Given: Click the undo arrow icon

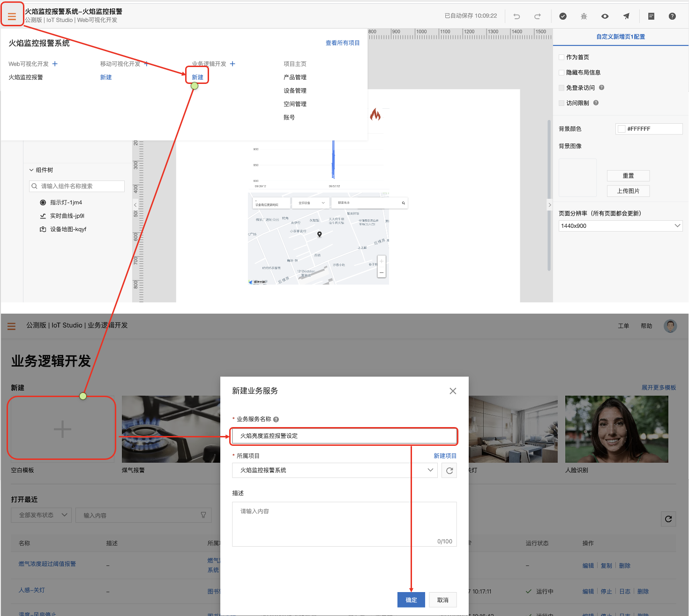Looking at the screenshot, I should pyautogui.click(x=517, y=16).
